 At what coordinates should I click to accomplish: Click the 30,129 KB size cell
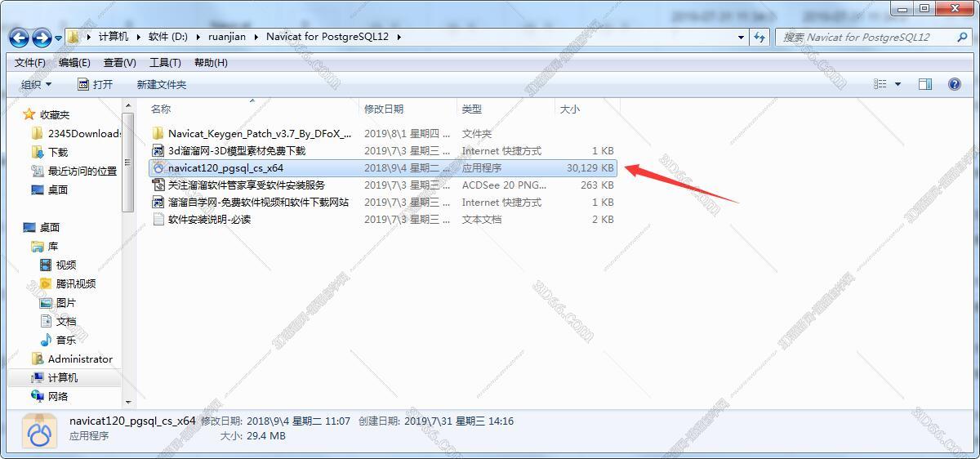590,167
